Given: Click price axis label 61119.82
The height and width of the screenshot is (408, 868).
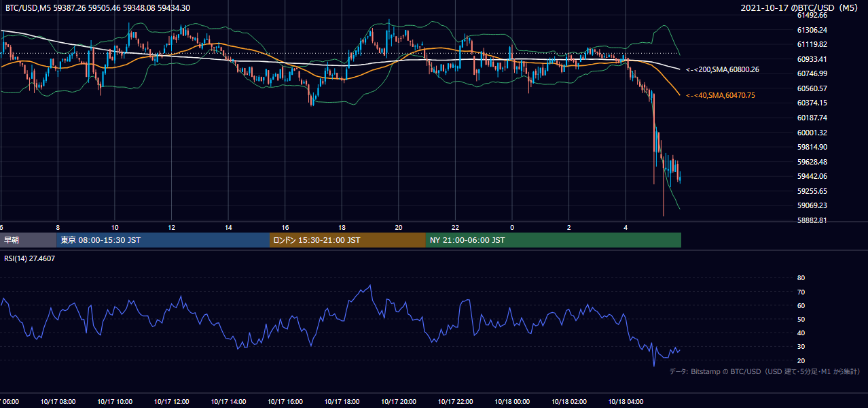Looking at the screenshot, I should click(x=812, y=44).
